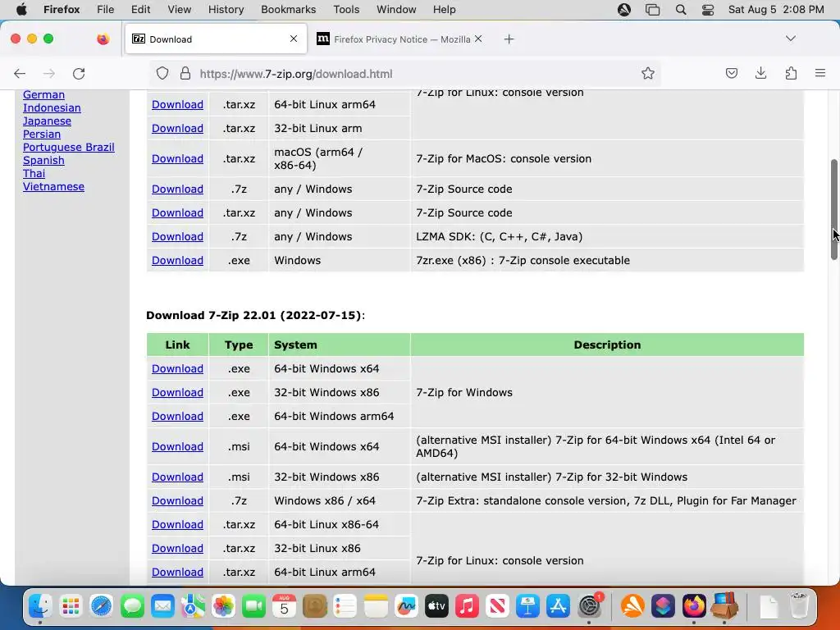
Task: Download 7-Zip Extra Windows x86 / x64
Action: click(x=177, y=501)
